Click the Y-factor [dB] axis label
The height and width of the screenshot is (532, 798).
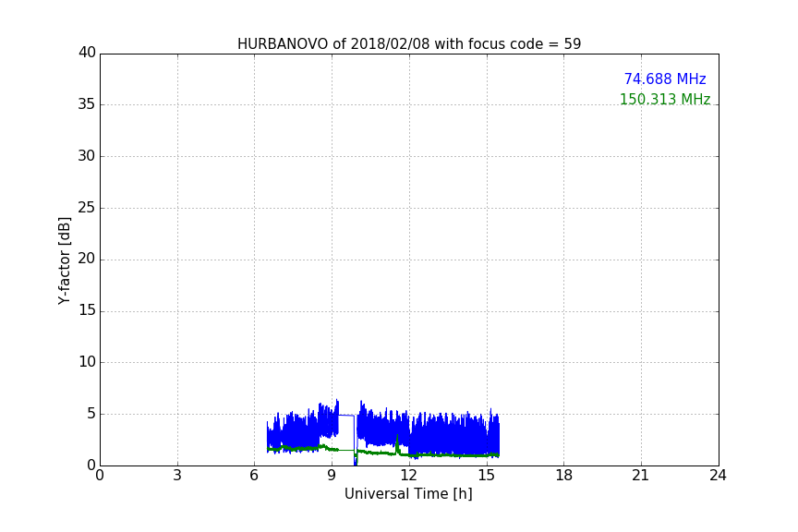point(64,260)
